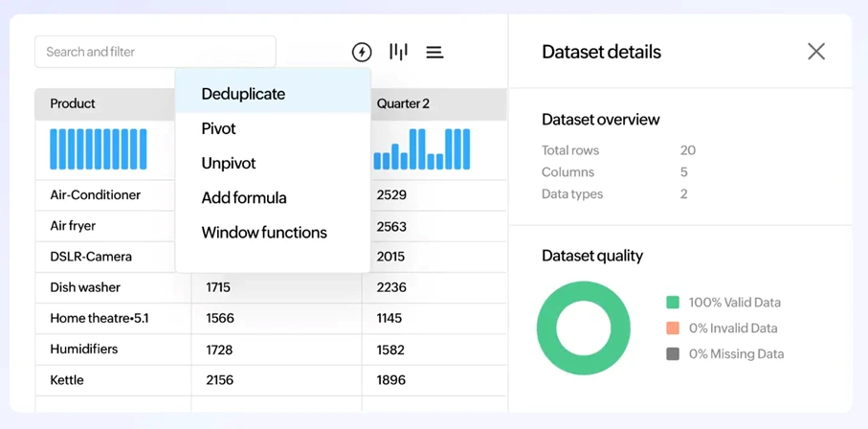Click the lightning bolt transform icon
The image size is (868, 429).
pyautogui.click(x=362, y=52)
